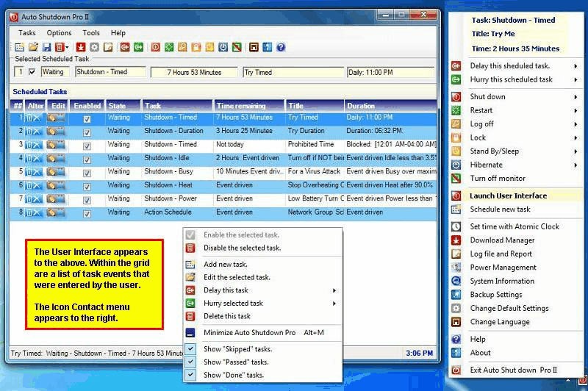
Task: Toggle the Selected Scheduled Task checkbox
Action: pos(32,71)
